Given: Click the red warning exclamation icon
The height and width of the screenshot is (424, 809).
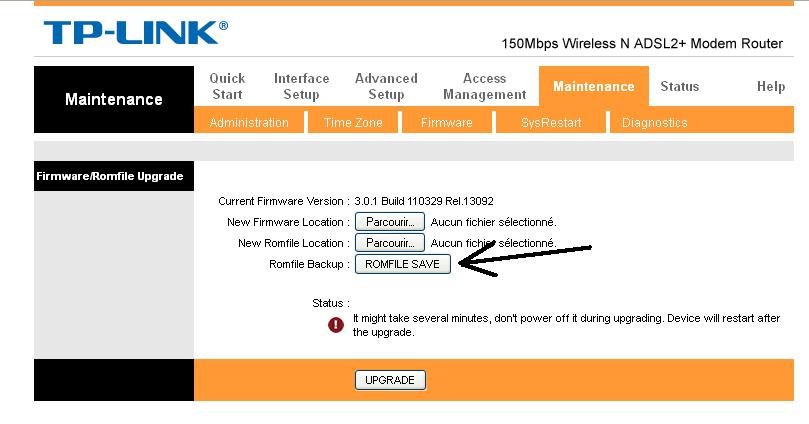Looking at the screenshot, I should coord(336,324).
